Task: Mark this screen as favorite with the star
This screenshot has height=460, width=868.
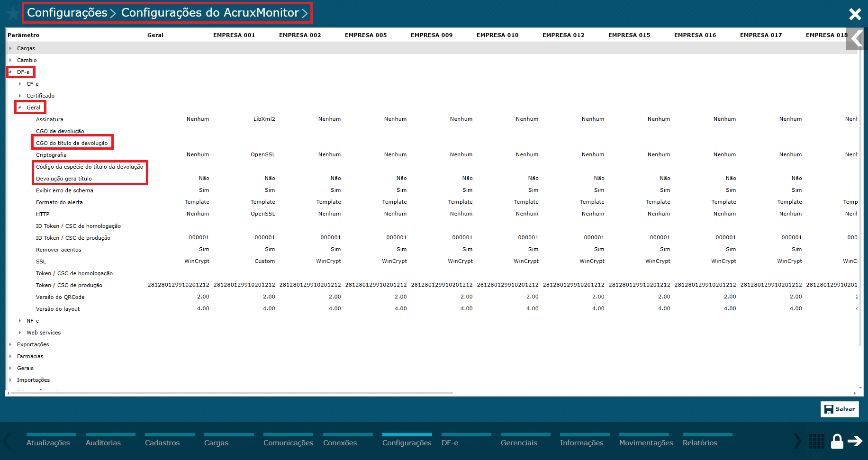Action: coord(13,13)
